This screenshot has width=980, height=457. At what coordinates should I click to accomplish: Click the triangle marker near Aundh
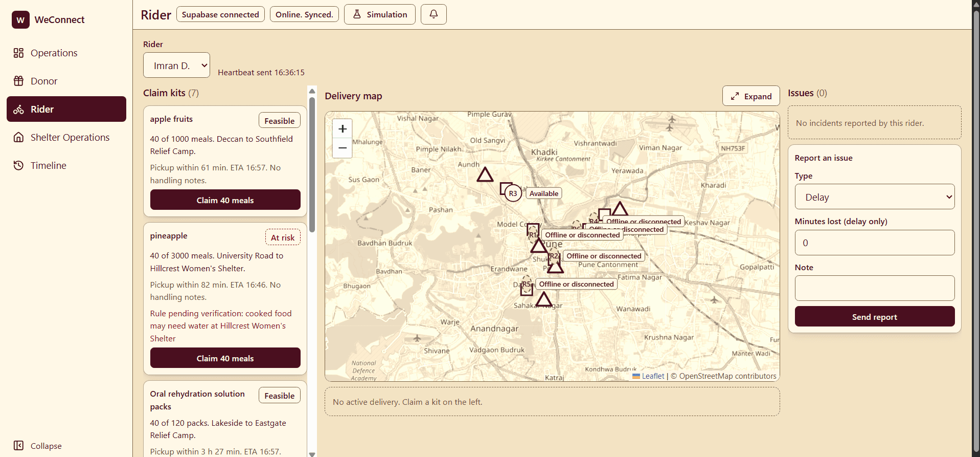click(485, 175)
